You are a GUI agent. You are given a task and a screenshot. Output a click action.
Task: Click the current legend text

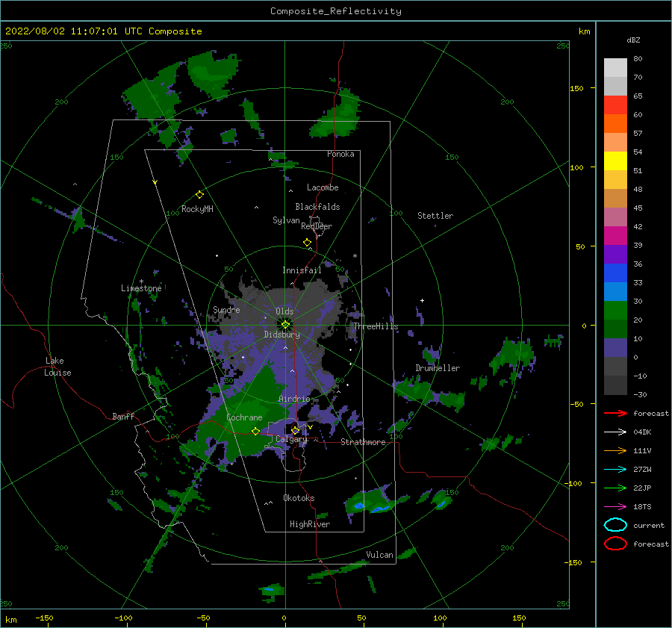click(649, 525)
